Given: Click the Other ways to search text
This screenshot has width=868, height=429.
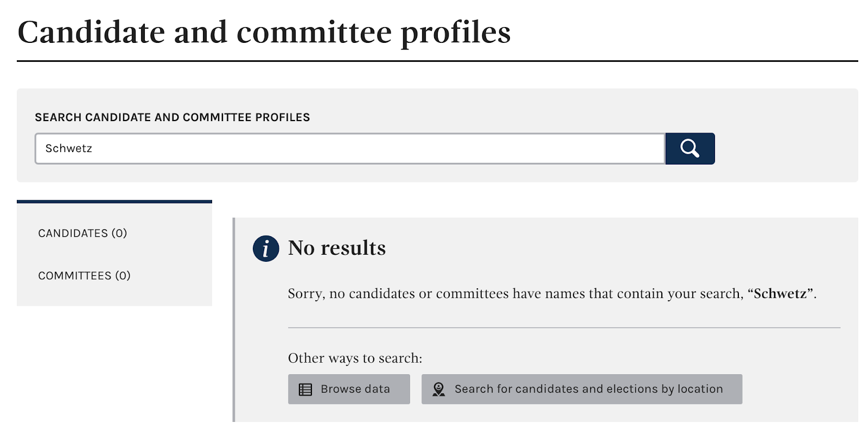Looking at the screenshot, I should pyautogui.click(x=355, y=358).
